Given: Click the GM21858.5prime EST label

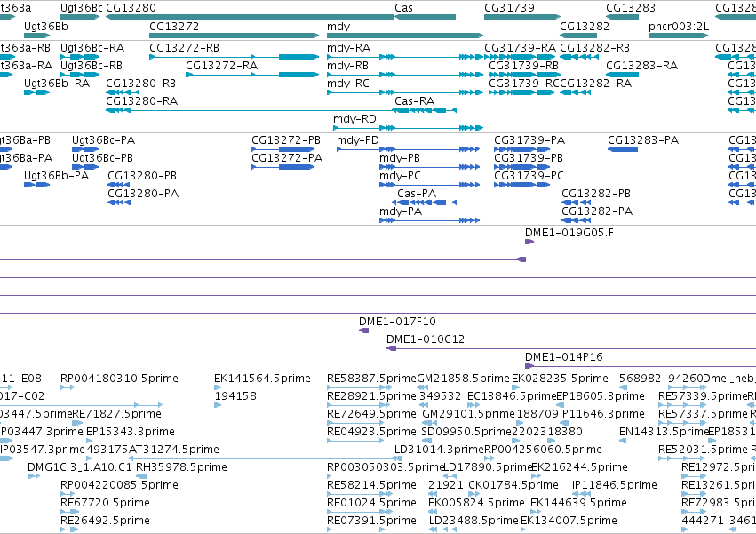Looking at the screenshot, I should click(463, 379).
